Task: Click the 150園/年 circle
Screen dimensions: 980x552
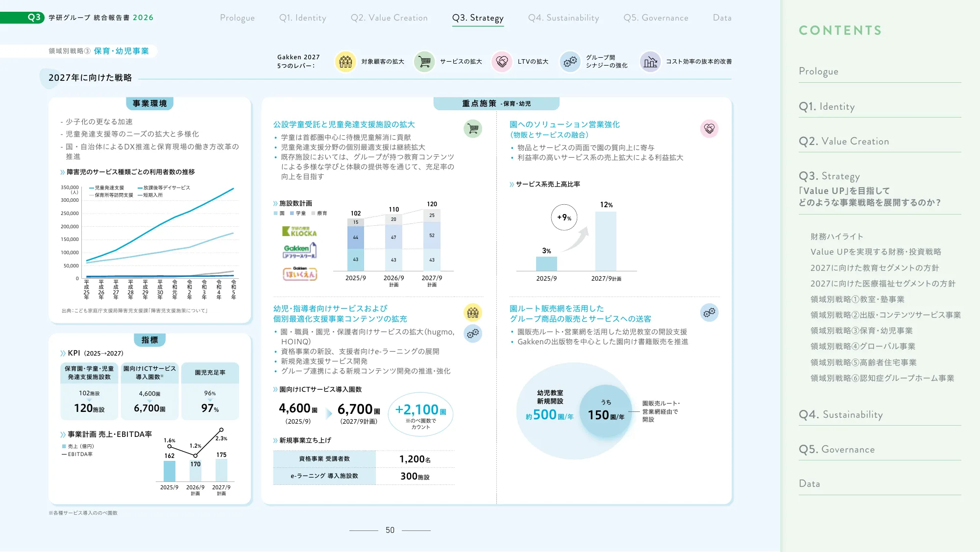Action: 606,411
